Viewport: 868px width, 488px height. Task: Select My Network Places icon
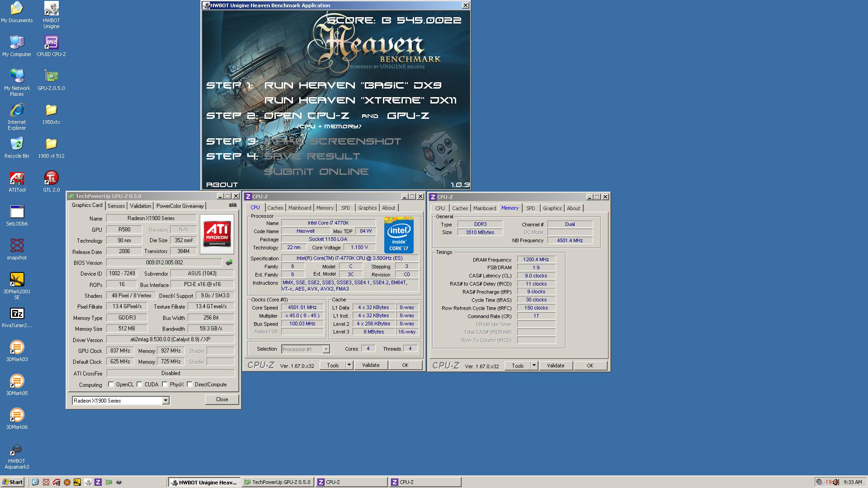pos(17,83)
